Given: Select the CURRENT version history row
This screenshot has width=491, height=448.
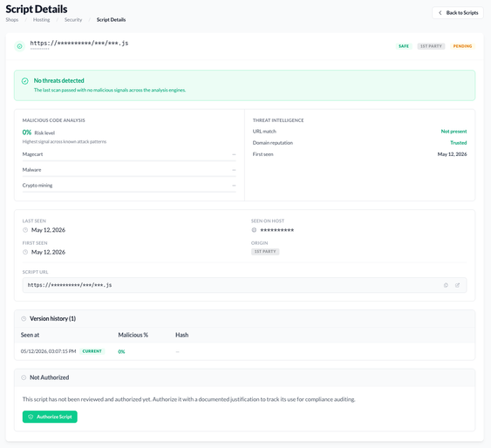Looking at the screenshot, I should tap(244, 351).
